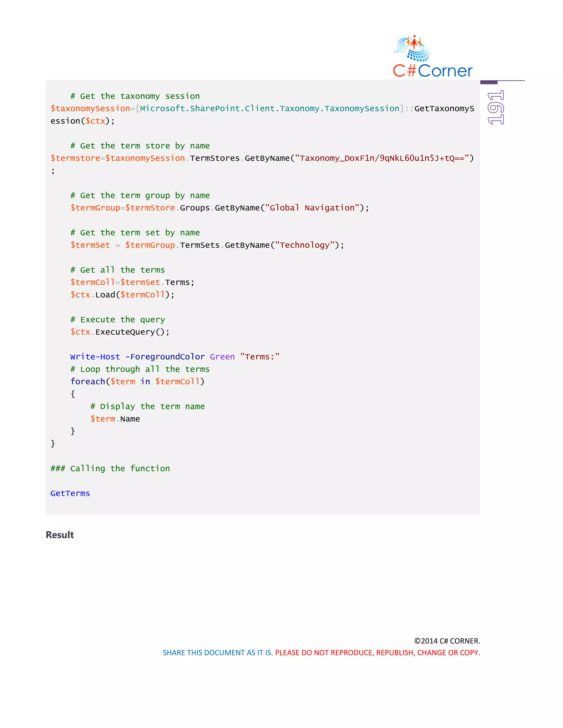Select the comment '# Get all the terms'
The image size is (563, 728).
[x=117, y=270]
